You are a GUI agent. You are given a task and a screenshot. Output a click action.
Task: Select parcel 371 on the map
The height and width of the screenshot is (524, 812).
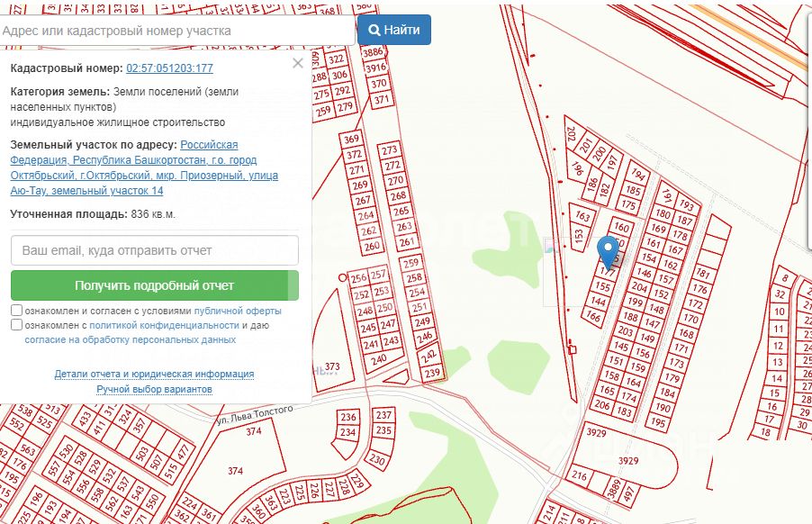coord(382,100)
